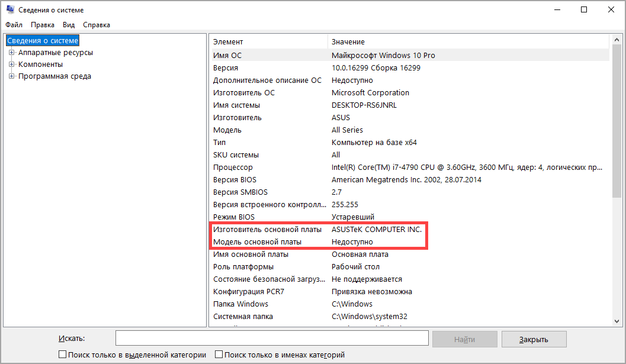The width and height of the screenshot is (626, 364).
Task: Select Изготовитель основной платы row
Action: pyautogui.click(x=410, y=230)
